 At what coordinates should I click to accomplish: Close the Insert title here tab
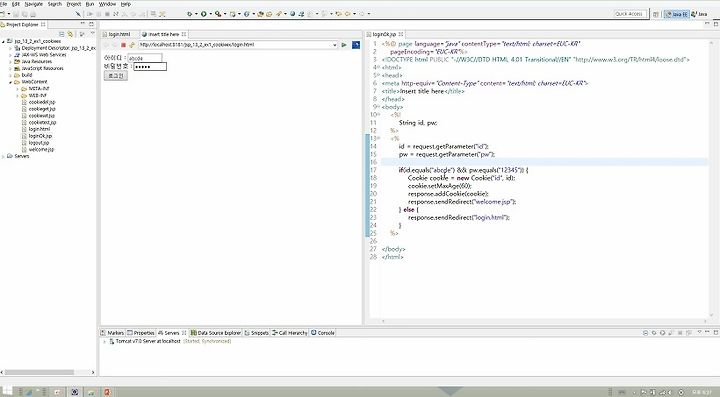point(184,34)
